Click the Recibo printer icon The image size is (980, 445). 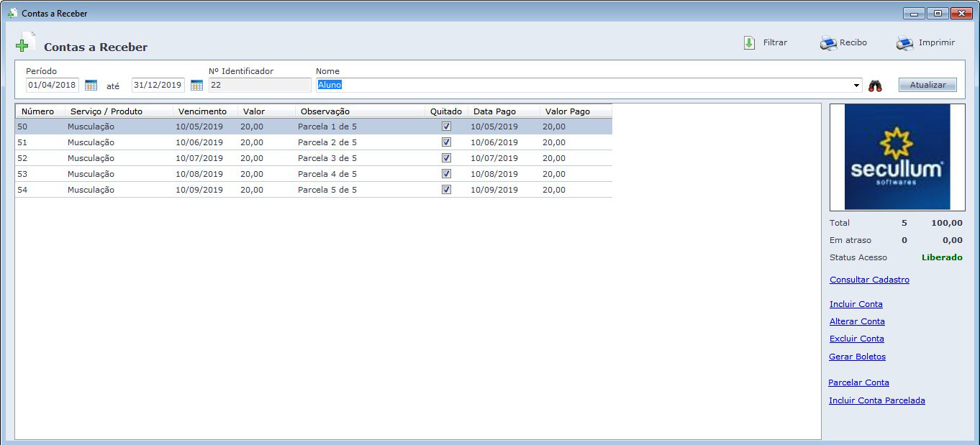(828, 43)
